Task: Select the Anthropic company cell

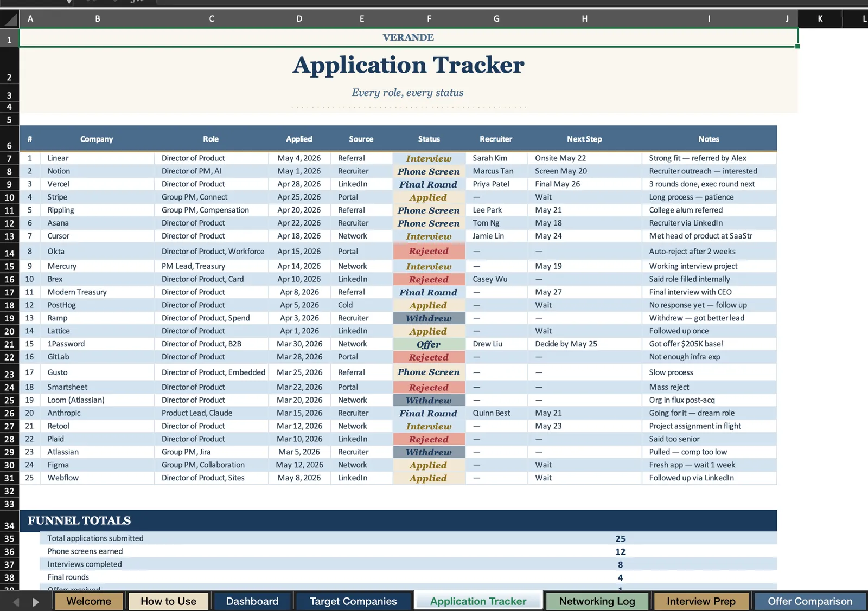Action: [x=97, y=413]
